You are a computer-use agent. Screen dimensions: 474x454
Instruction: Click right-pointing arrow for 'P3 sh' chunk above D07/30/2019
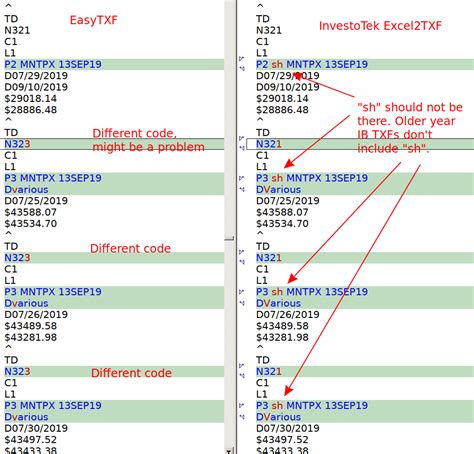(242, 406)
